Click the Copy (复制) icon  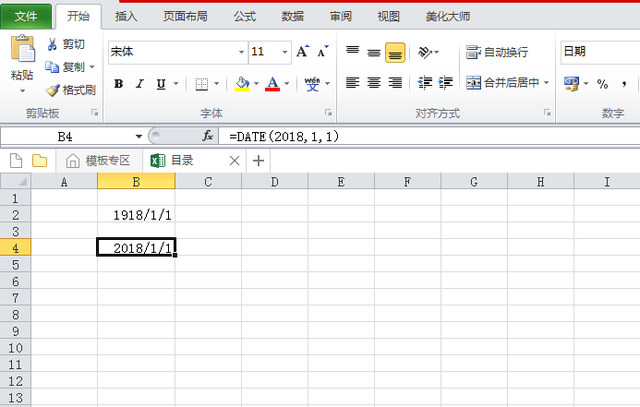pos(52,67)
